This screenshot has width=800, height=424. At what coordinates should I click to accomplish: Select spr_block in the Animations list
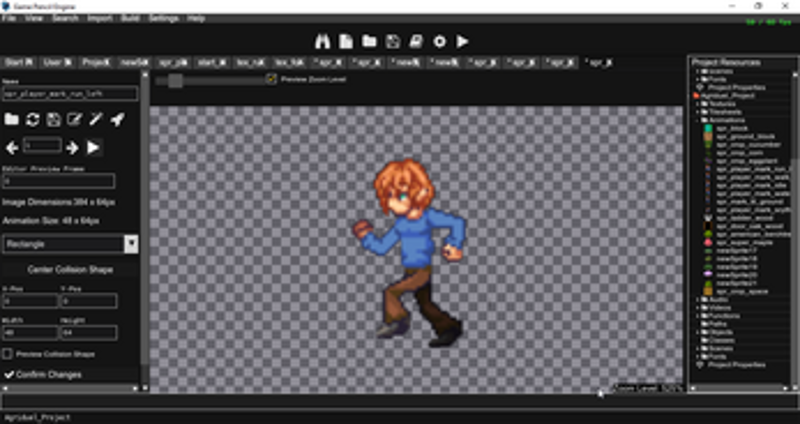pyautogui.click(x=732, y=129)
